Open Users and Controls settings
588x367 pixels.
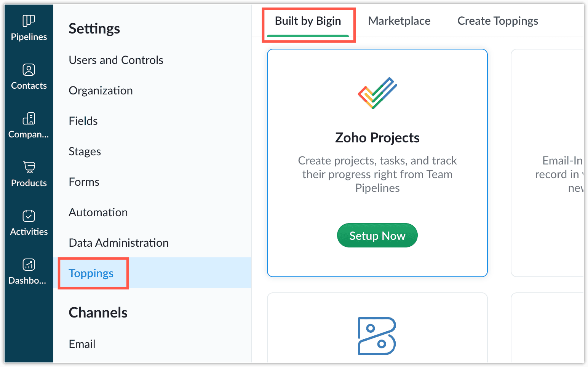[x=116, y=60]
